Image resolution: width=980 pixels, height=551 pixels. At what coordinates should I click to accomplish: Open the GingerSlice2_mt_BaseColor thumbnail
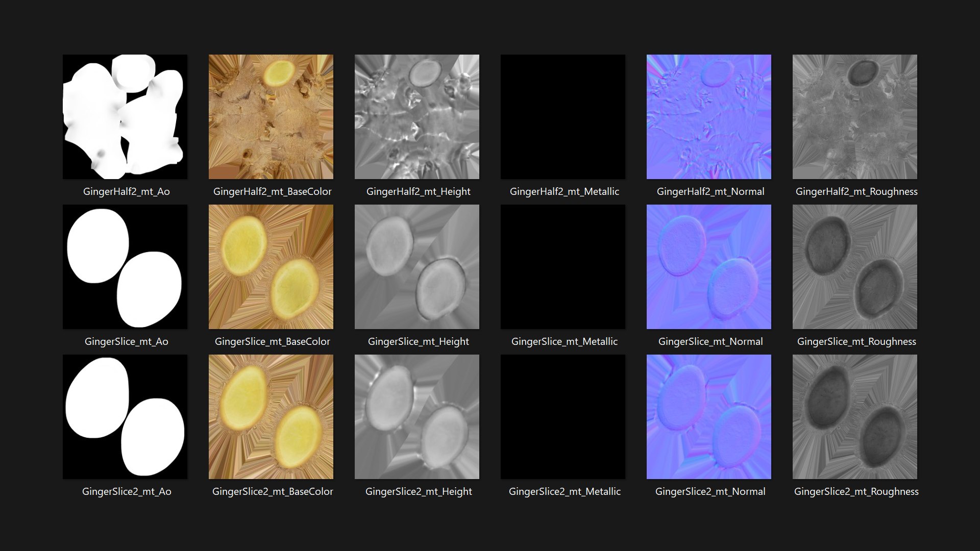click(x=271, y=417)
